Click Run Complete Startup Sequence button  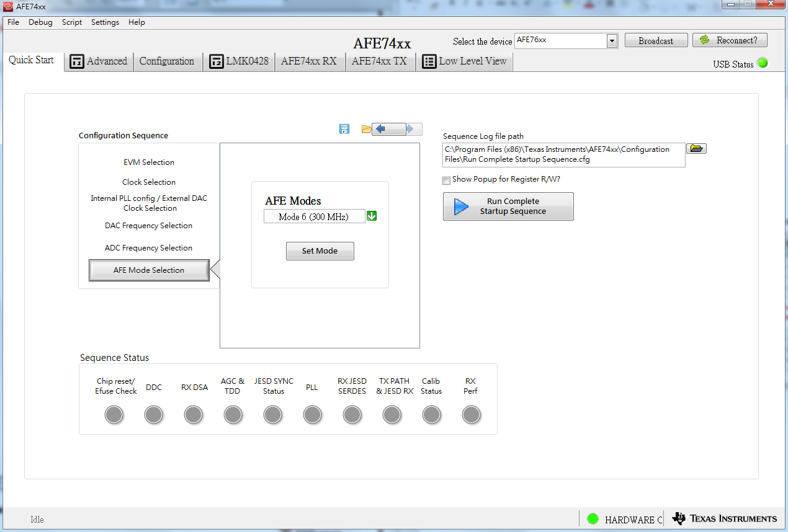pos(508,206)
